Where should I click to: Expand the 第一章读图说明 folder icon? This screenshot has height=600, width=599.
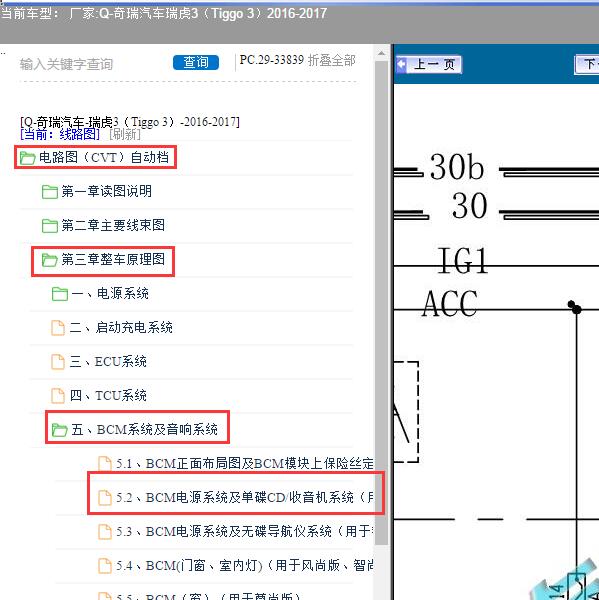point(50,191)
